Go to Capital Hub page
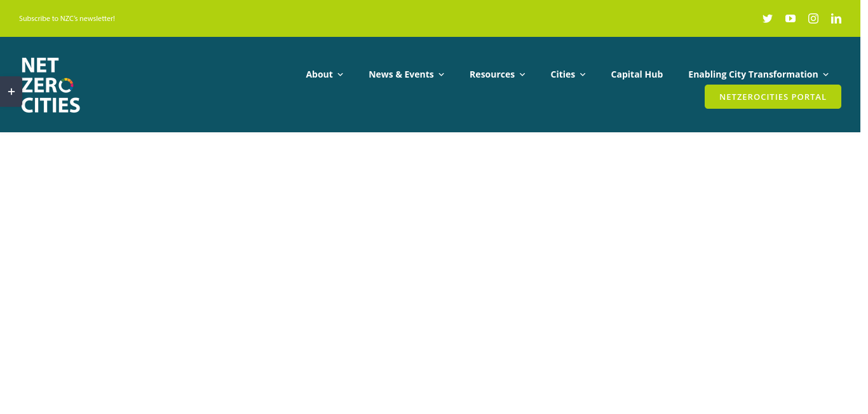868x414 pixels. point(637,74)
